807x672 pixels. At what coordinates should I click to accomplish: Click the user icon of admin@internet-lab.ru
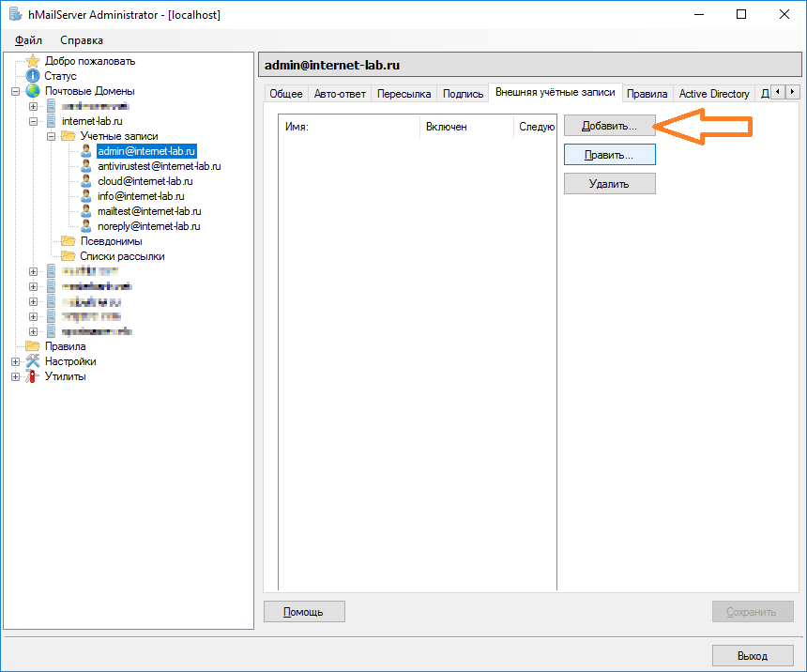[86, 151]
